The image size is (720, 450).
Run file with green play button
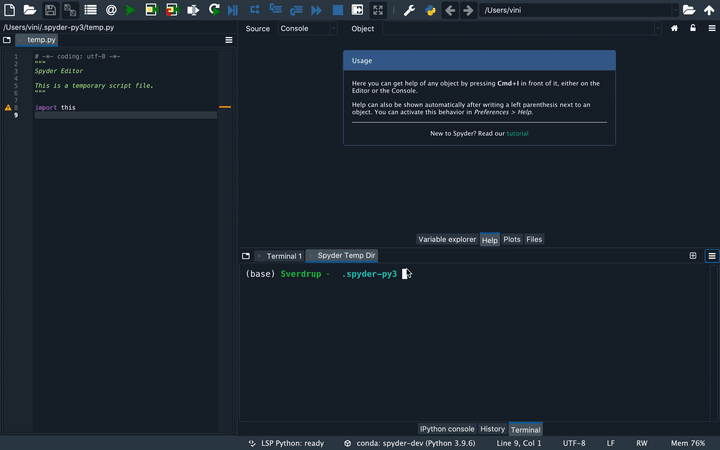[x=131, y=10]
